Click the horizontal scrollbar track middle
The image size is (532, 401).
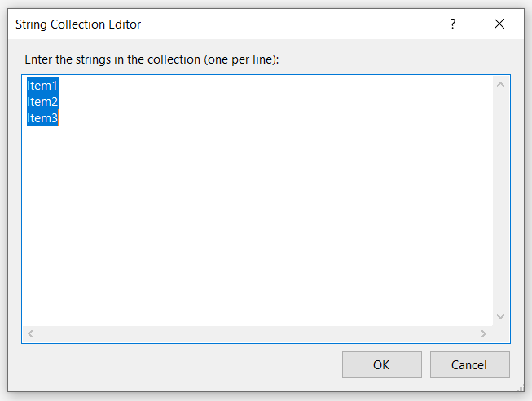pos(257,333)
